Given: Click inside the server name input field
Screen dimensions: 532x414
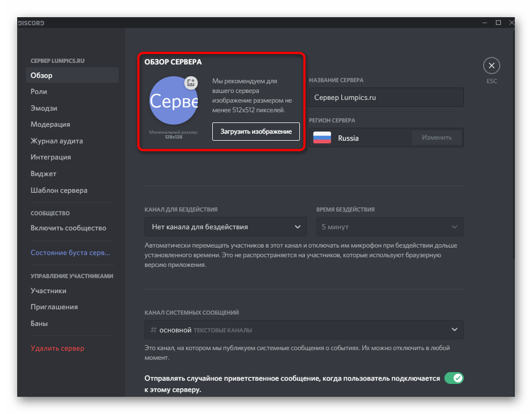Looking at the screenshot, I should [386, 97].
